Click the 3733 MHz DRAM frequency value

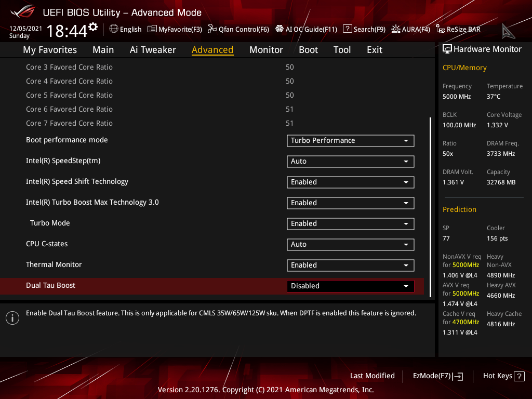tap(501, 154)
